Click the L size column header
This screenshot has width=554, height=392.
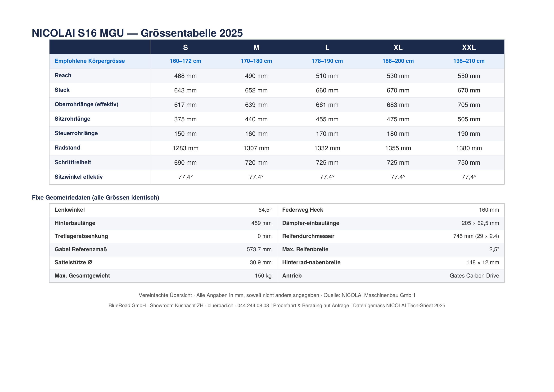click(x=327, y=47)
